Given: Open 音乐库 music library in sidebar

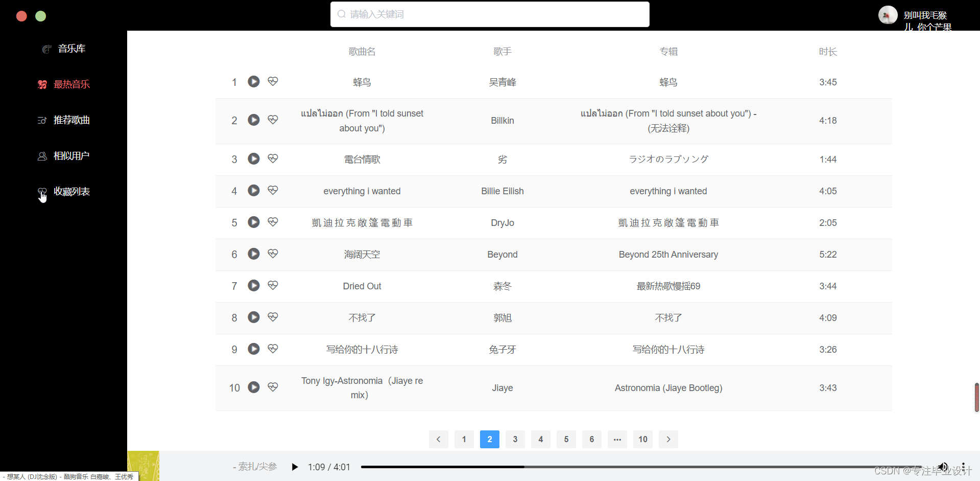Looking at the screenshot, I should point(63,49).
